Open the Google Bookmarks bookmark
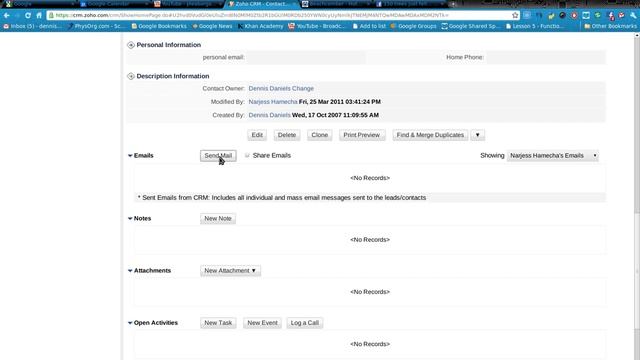 coord(159,26)
